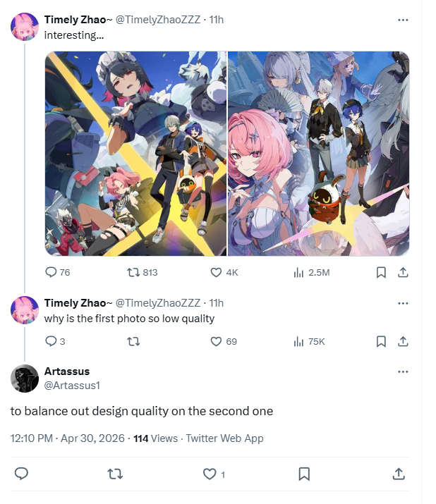Viewport: 436px width, 504px height.
Task: Reply to the 'low quality' tweet with 3 replies
Action: tap(55, 341)
